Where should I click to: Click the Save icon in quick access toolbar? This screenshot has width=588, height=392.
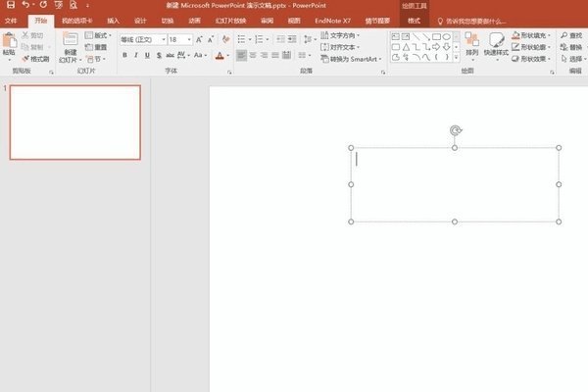[10, 5]
